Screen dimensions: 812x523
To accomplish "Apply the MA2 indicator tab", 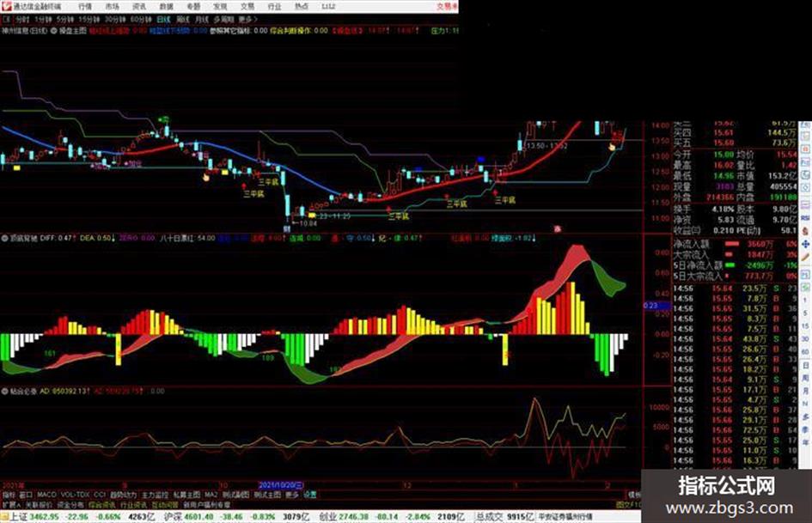I will point(211,495).
